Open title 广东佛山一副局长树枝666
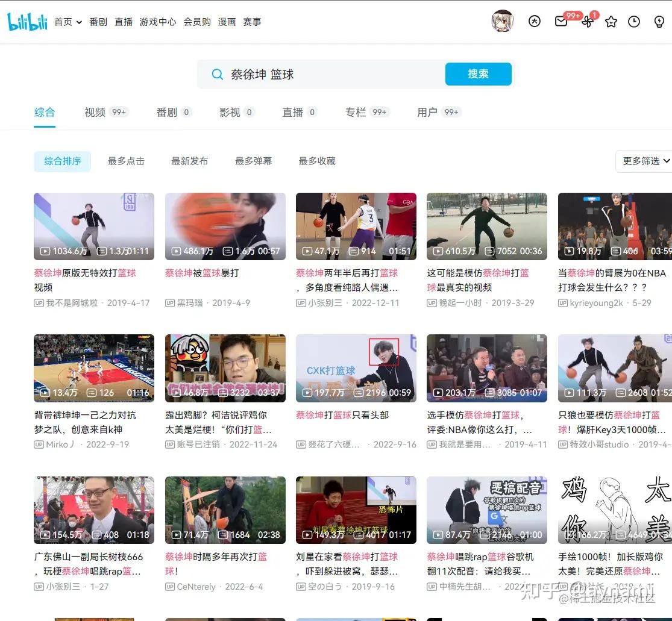The image size is (672, 621). coord(88,564)
